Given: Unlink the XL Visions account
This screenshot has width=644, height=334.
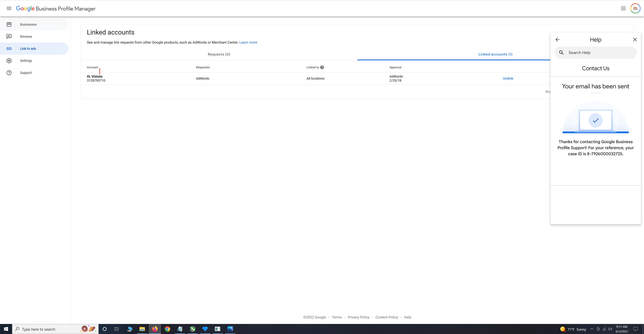Looking at the screenshot, I should point(508,78).
